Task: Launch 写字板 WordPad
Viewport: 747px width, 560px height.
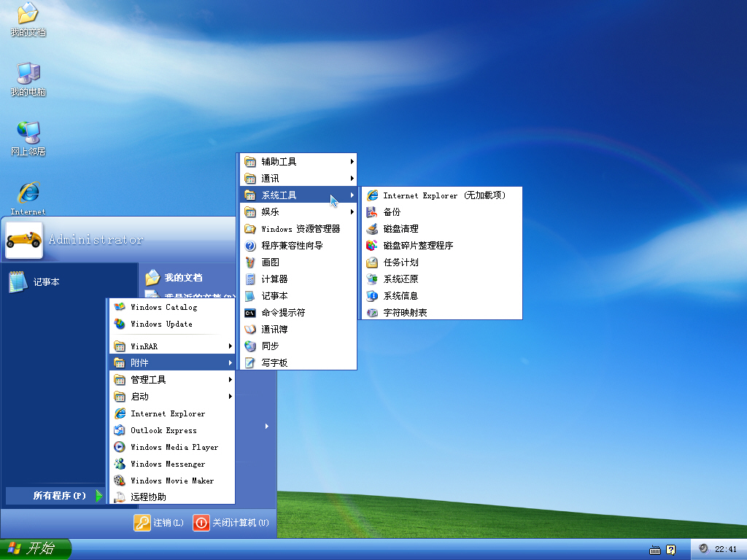Action: (298, 362)
